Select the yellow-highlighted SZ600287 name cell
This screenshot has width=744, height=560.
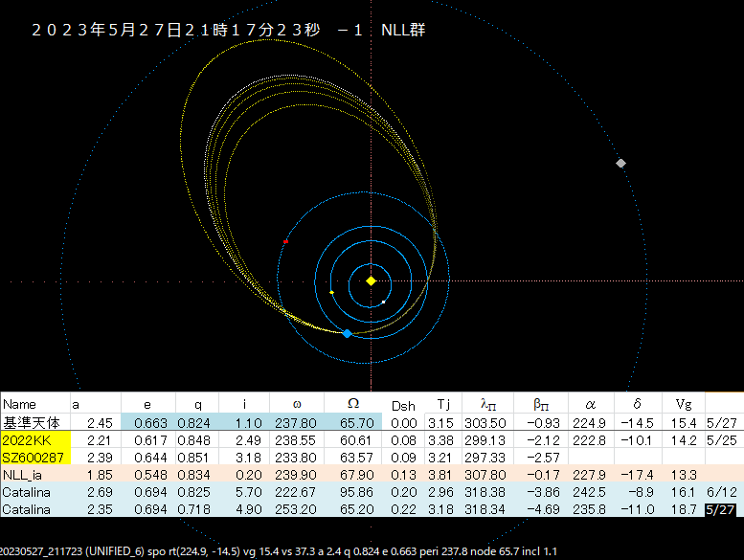pos(34,457)
